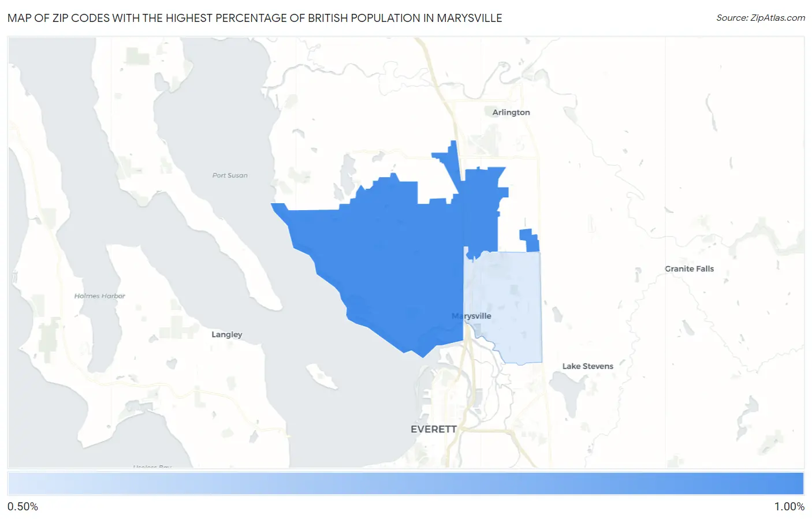
Task: Click the small dark blue zip patch east of the main region
Action: (x=530, y=240)
